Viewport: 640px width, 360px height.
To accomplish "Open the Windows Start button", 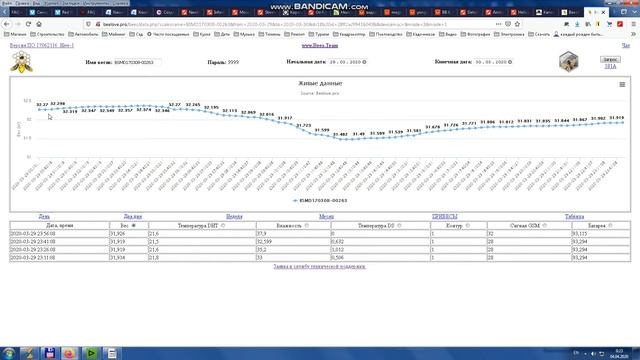I will (9, 353).
